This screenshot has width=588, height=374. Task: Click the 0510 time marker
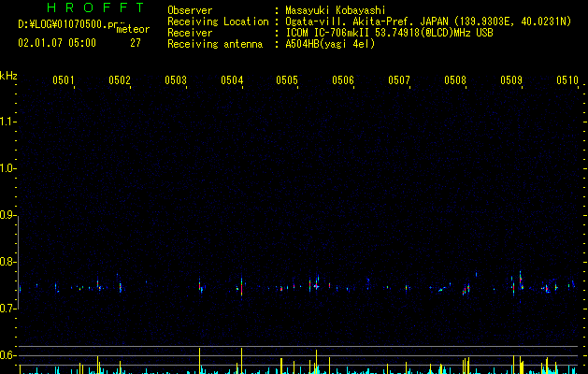tap(567, 79)
